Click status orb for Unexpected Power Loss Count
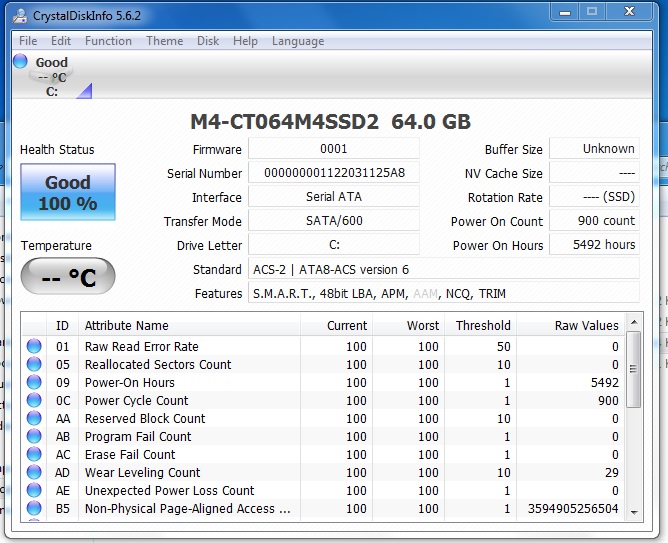 coord(34,490)
